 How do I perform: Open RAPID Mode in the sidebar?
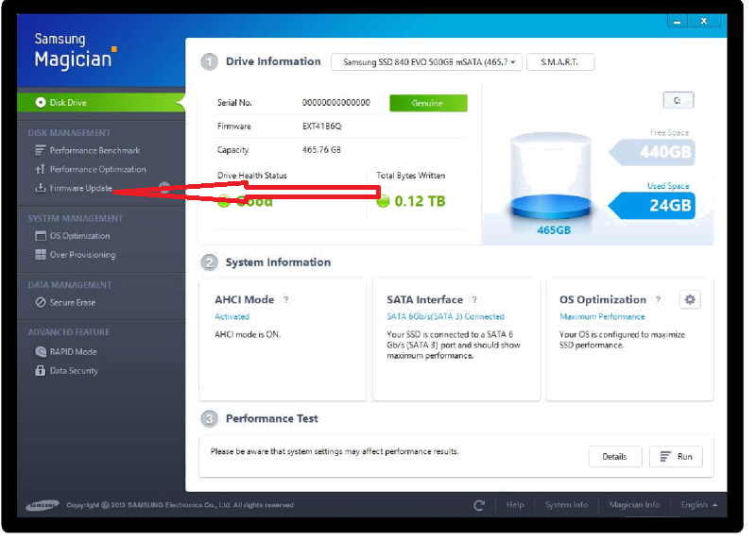coord(73,351)
